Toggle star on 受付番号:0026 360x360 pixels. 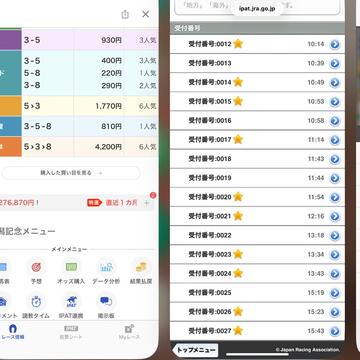[238, 312]
